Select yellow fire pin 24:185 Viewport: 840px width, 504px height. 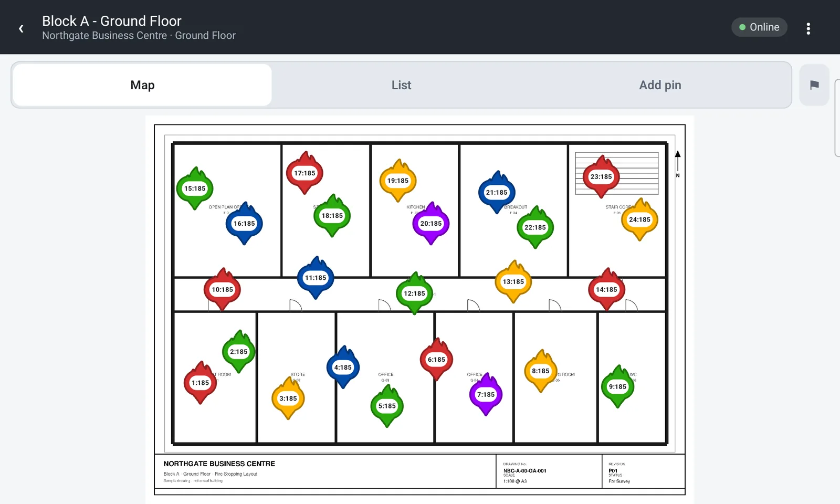(x=639, y=220)
